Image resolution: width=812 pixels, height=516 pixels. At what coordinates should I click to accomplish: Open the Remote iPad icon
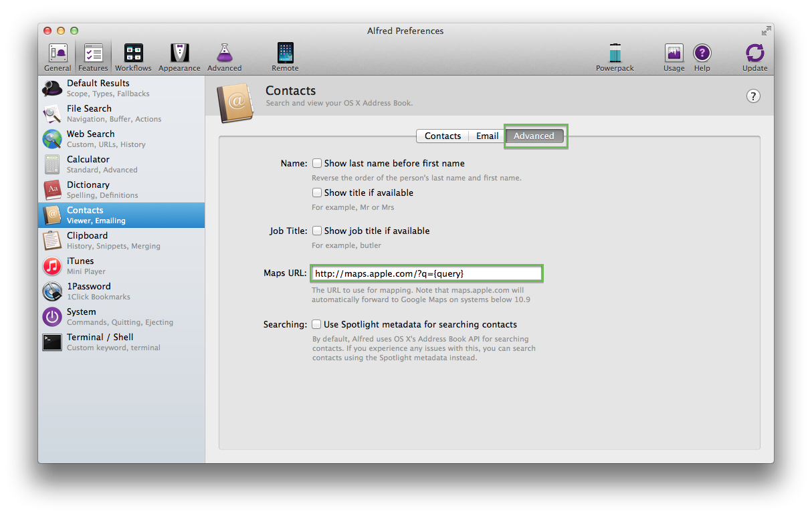[285, 53]
